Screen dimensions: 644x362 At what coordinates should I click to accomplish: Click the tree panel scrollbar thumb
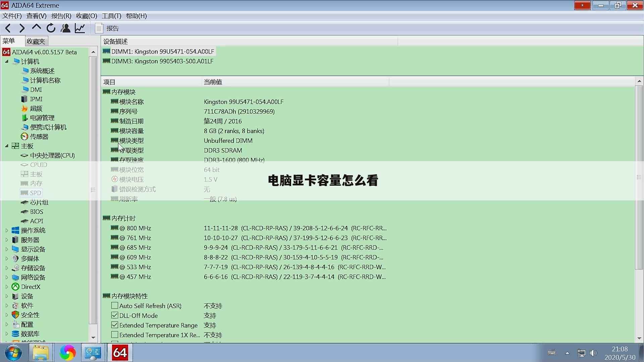(x=93, y=190)
